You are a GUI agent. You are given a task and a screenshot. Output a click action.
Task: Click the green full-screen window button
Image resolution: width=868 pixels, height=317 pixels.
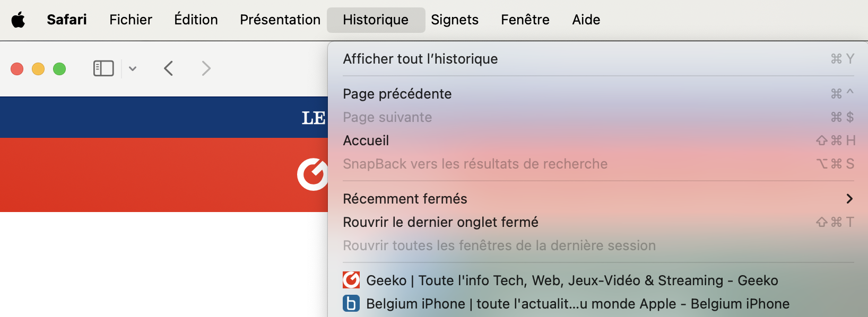pyautogui.click(x=59, y=69)
